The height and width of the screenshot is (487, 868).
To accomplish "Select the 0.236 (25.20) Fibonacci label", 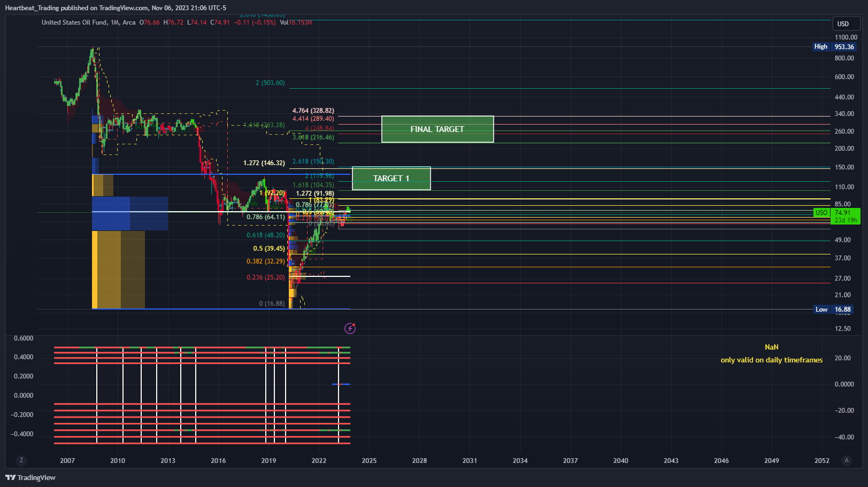I will point(266,277).
